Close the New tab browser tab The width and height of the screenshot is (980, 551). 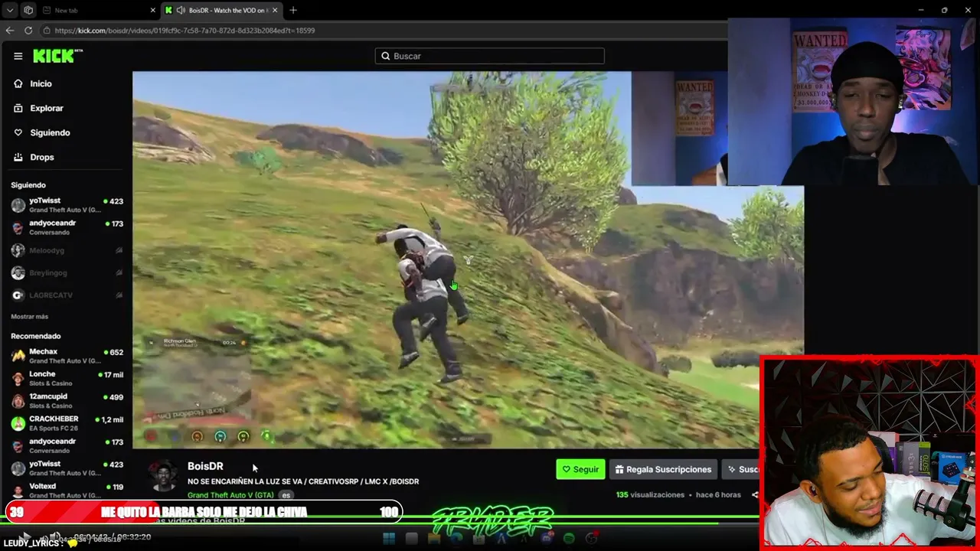tap(152, 10)
